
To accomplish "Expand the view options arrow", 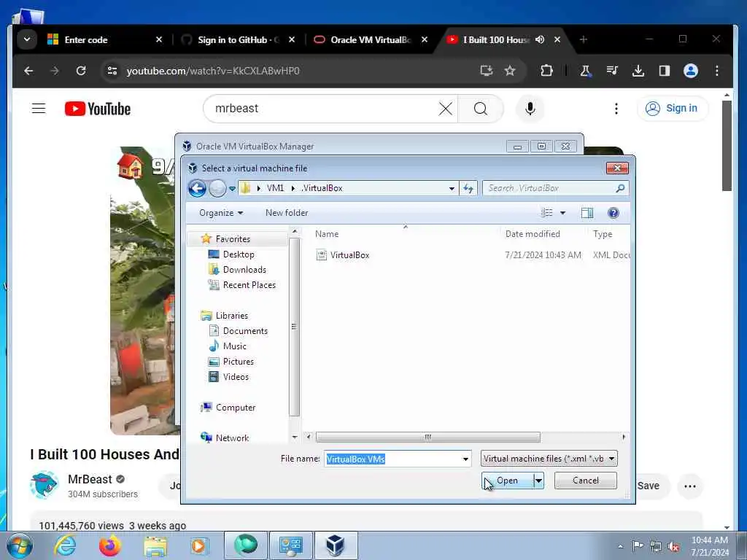I will click(562, 213).
